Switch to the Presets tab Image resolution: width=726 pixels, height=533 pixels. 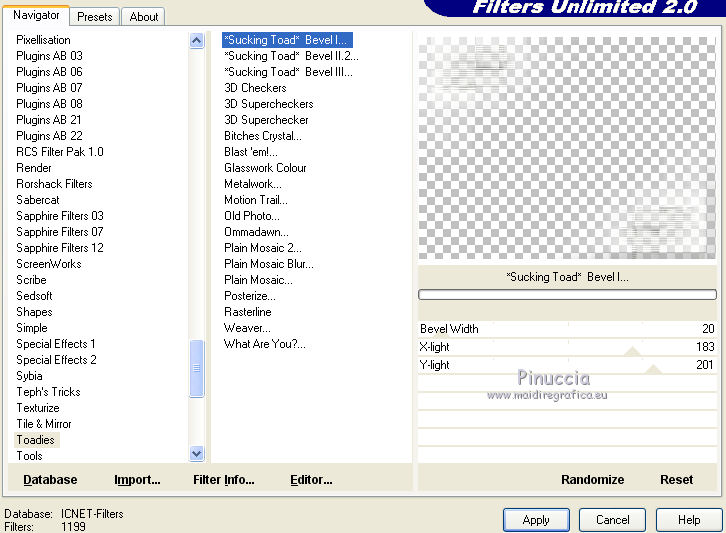[94, 17]
